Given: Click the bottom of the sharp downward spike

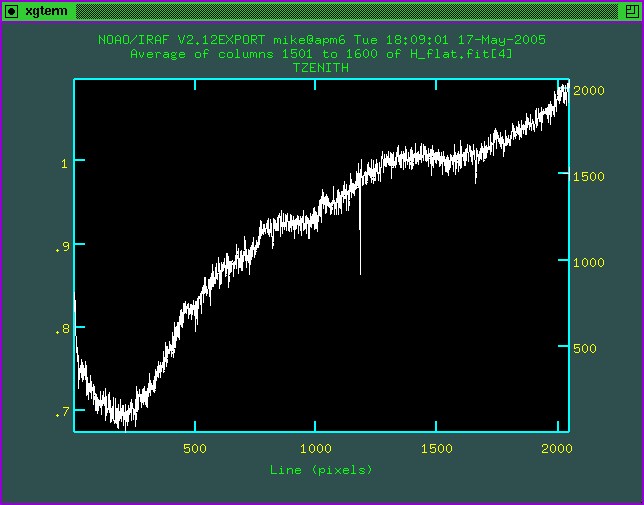Looking at the screenshot, I should (x=360, y=273).
